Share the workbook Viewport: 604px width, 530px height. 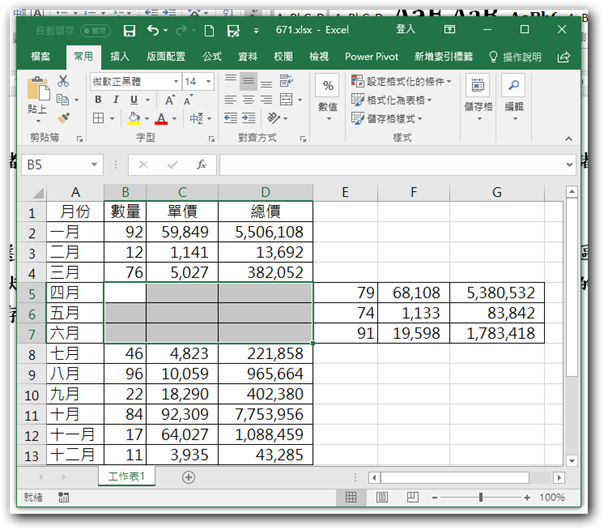pos(564,57)
